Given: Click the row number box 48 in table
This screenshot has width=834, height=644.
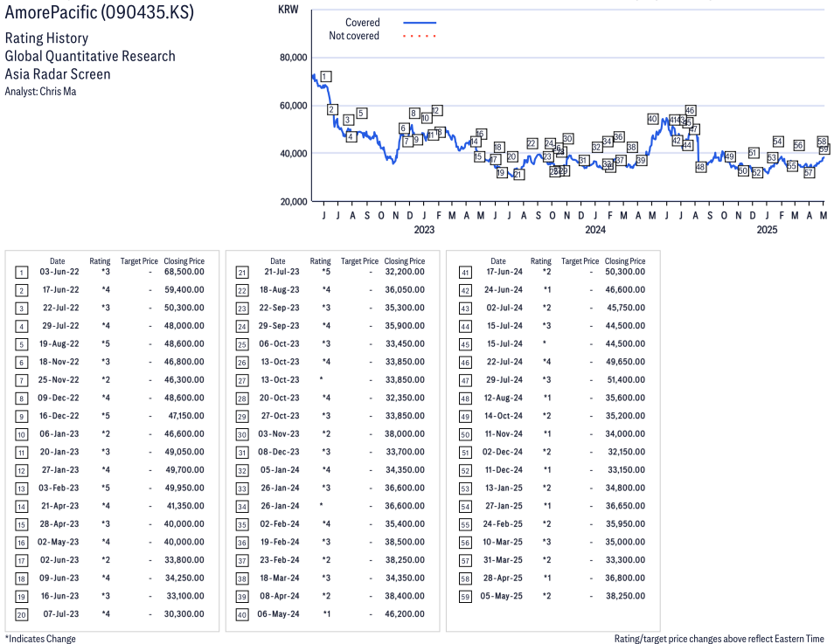Looking at the screenshot, I should point(465,398).
